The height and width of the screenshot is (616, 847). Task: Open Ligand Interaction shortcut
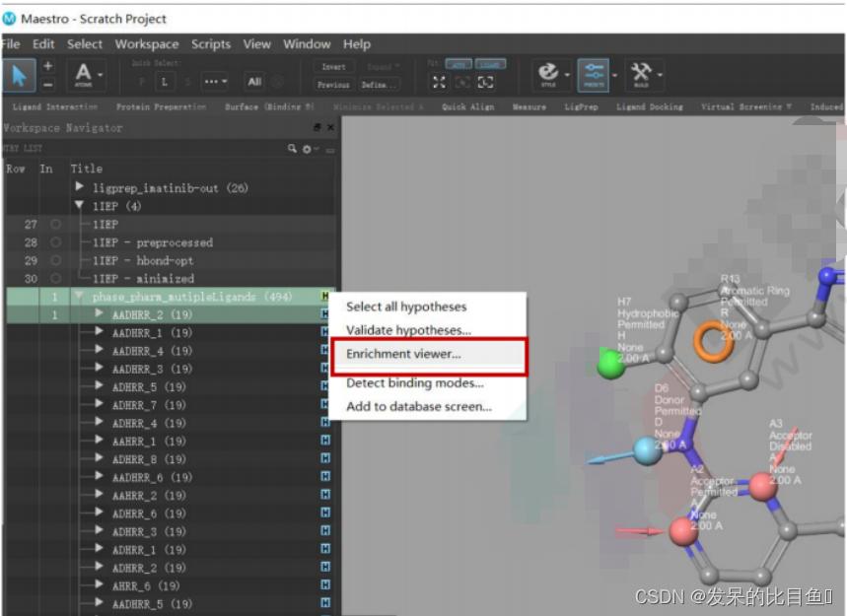(x=55, y=106)
